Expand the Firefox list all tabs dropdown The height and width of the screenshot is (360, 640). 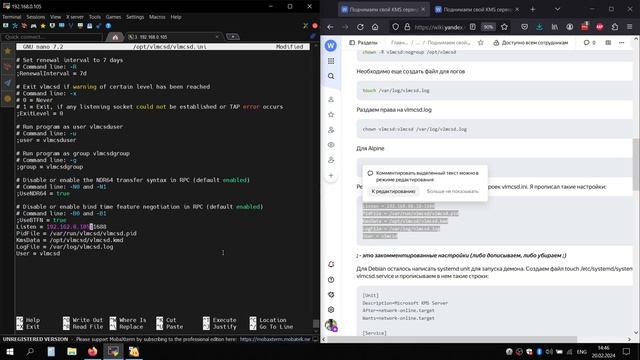pyautogui.click(x=557, y=9)
